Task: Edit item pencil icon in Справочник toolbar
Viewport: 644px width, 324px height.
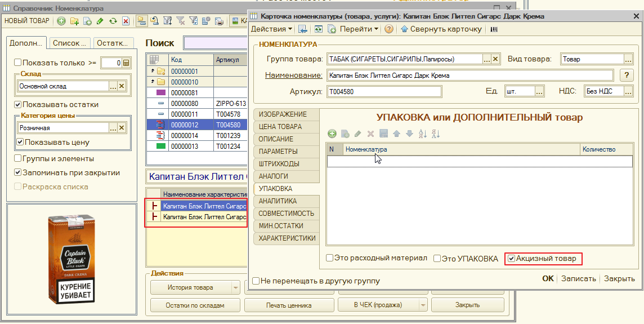Action: pyautogui.click(x=100, y=21)
